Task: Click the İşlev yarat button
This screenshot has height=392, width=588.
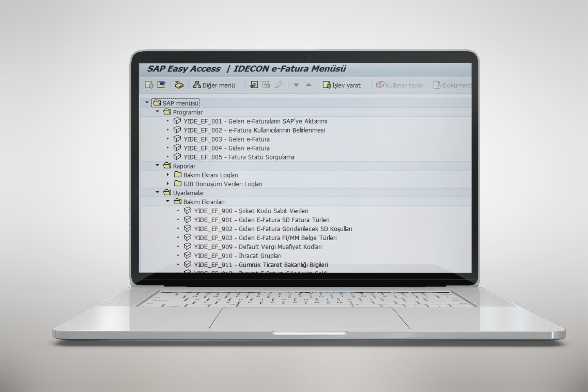Action: pyautogui.click(x=342, y=85)
